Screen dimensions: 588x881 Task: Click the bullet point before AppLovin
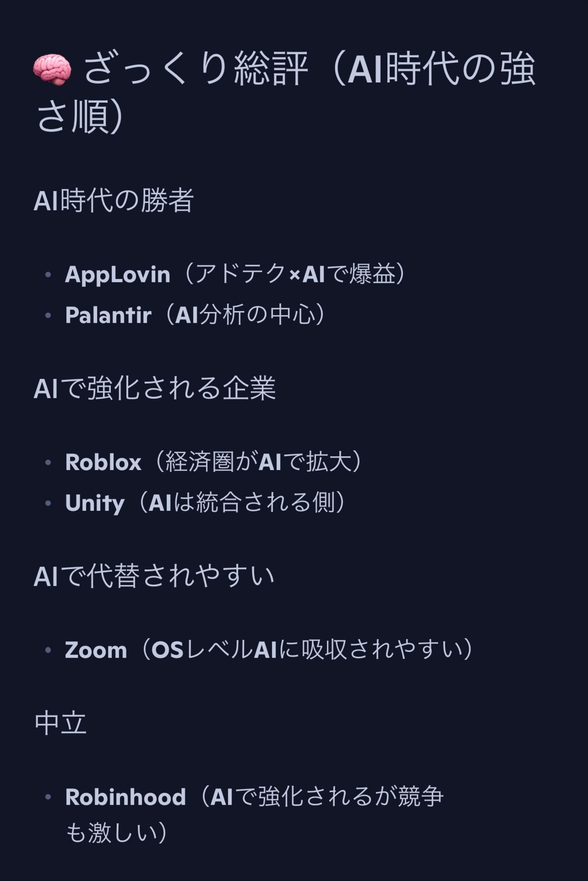click(x=48, y=275)
